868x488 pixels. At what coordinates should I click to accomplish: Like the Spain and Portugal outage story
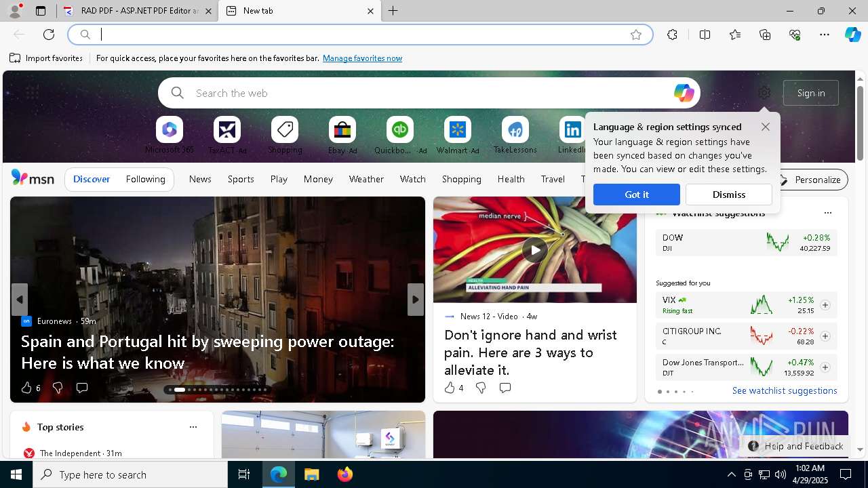point(26,388)
